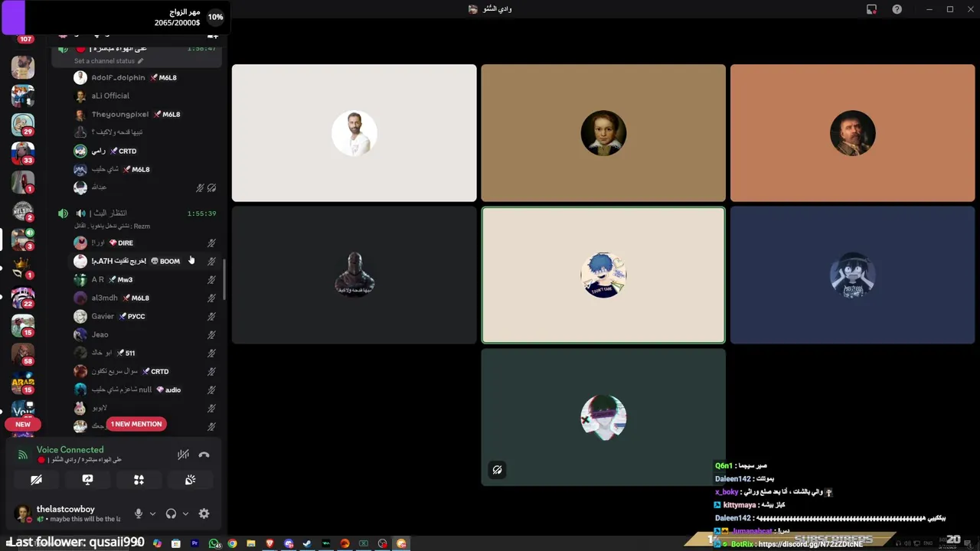The image size is (980, 551).
Task: Focus the dark blue participant tile
Action: pyautogui.click(x=852, y=275)
